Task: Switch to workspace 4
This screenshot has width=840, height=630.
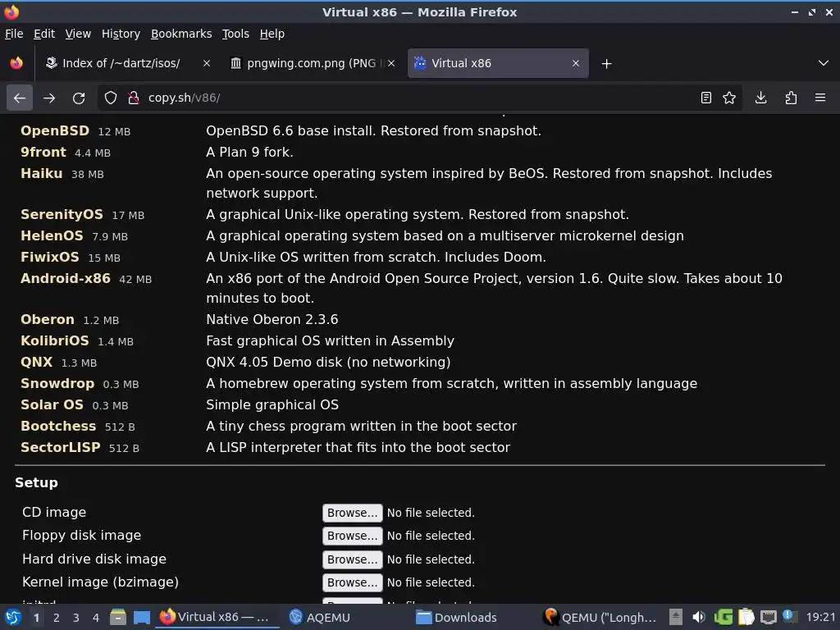Action: (96, 618)
